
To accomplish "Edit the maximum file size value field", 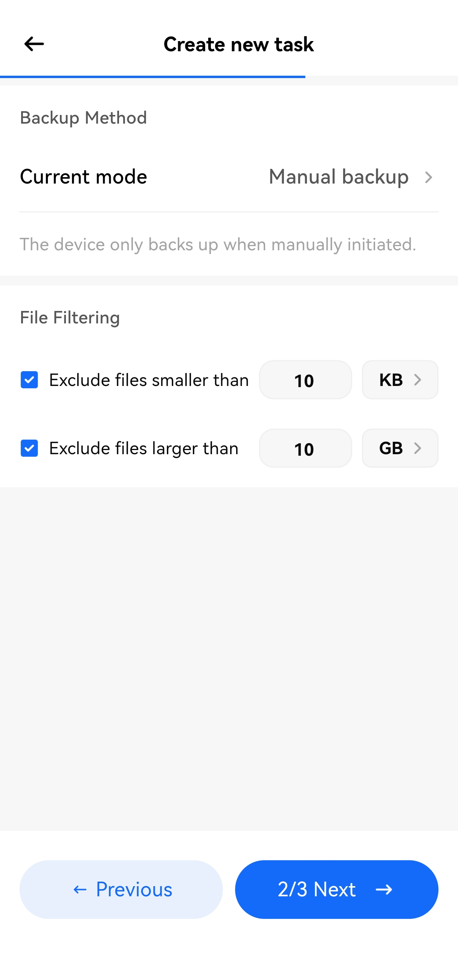I will pos(305,448).
